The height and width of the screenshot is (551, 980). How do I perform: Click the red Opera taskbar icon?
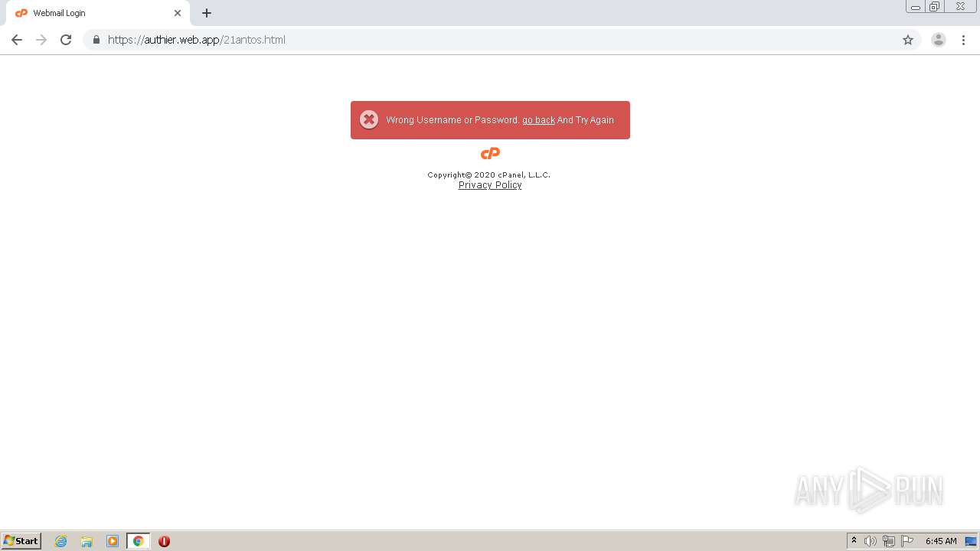coord(164,541)
